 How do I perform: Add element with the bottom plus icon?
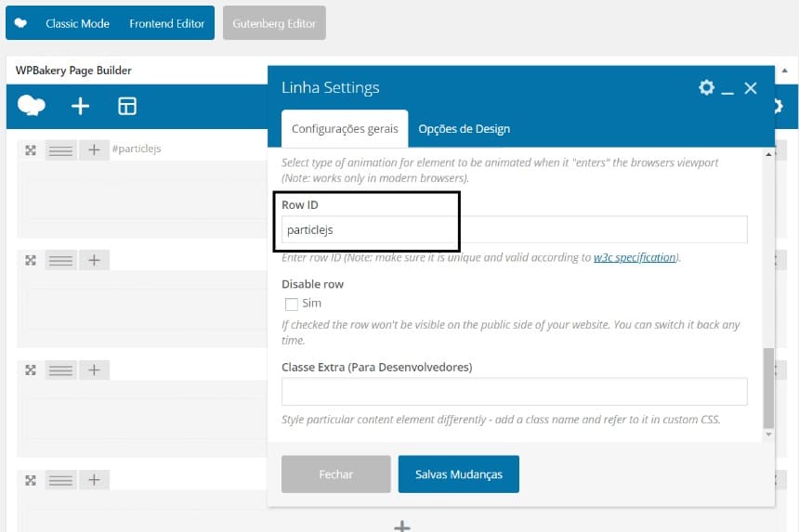coord(402,526)
